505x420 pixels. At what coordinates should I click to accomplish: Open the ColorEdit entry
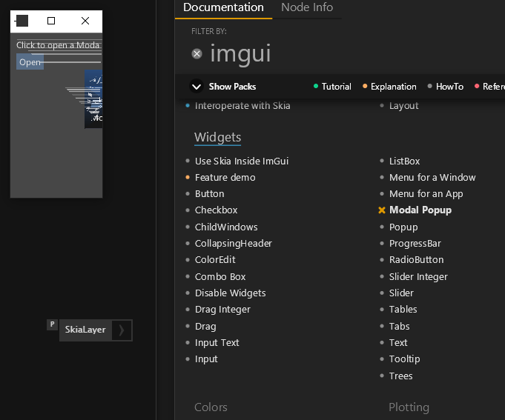215,260
